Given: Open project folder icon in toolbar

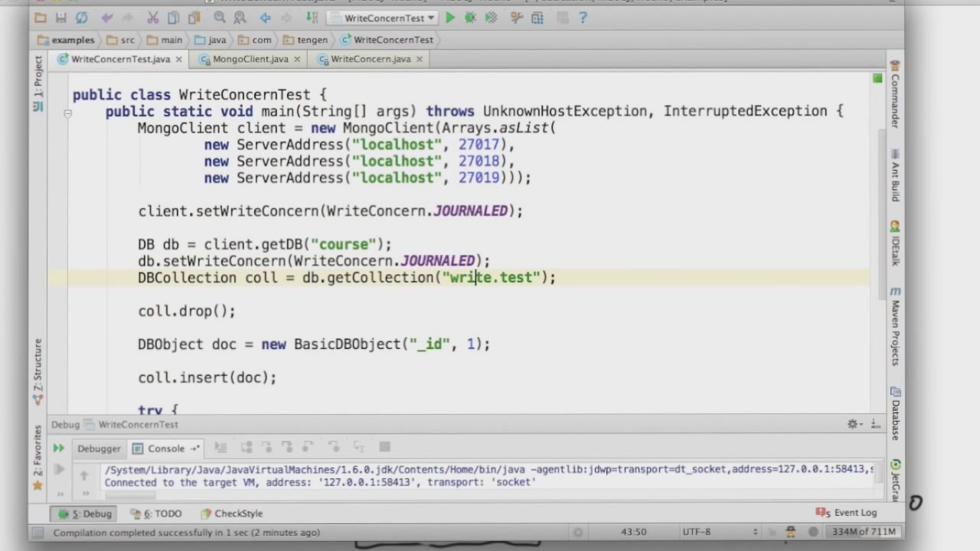Looking at the screenshot, I should 41,18.
